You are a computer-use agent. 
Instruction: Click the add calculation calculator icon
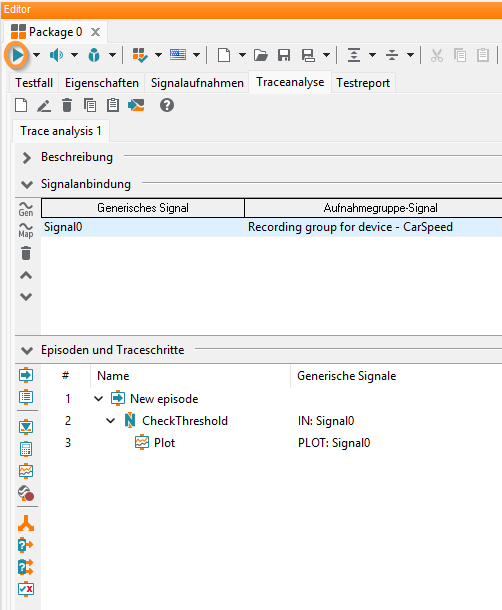[x=26, y=449]
